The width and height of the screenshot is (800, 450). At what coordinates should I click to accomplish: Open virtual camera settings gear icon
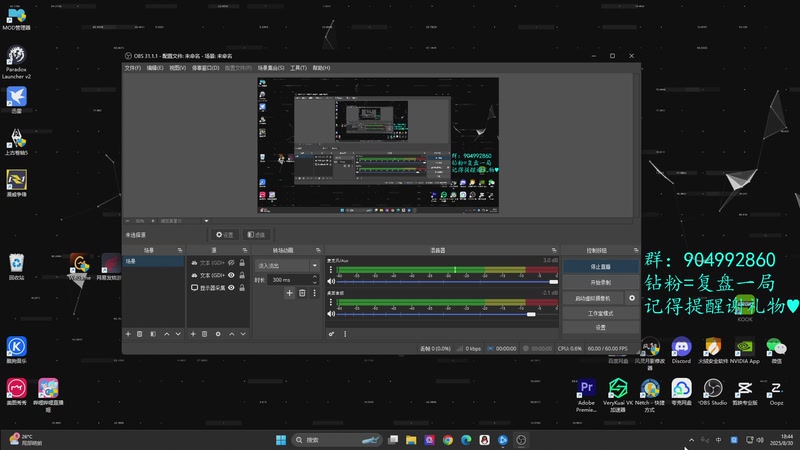click(632, 298)
